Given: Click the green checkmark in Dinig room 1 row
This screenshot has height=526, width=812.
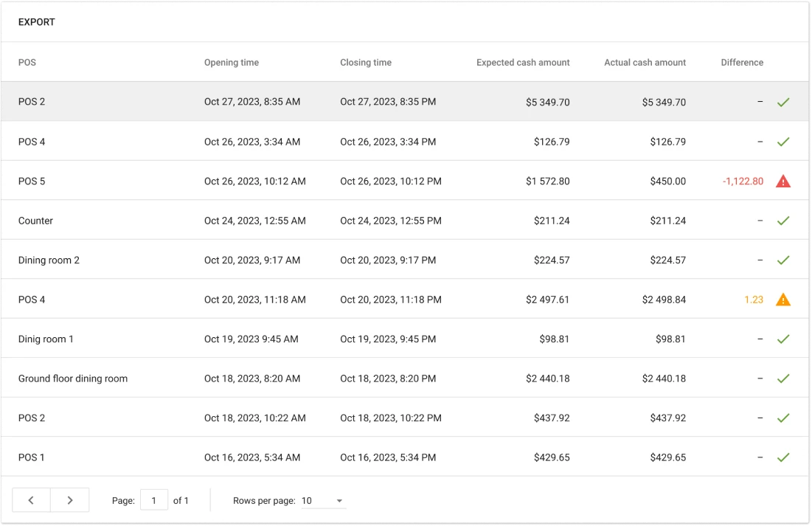Looking at the screenshot, I should pos(782,339).
